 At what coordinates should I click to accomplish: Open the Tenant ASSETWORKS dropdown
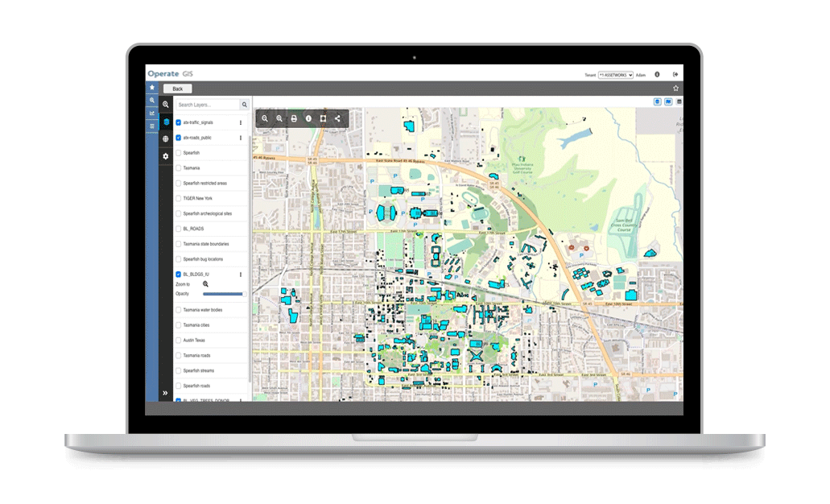[617, 74]
